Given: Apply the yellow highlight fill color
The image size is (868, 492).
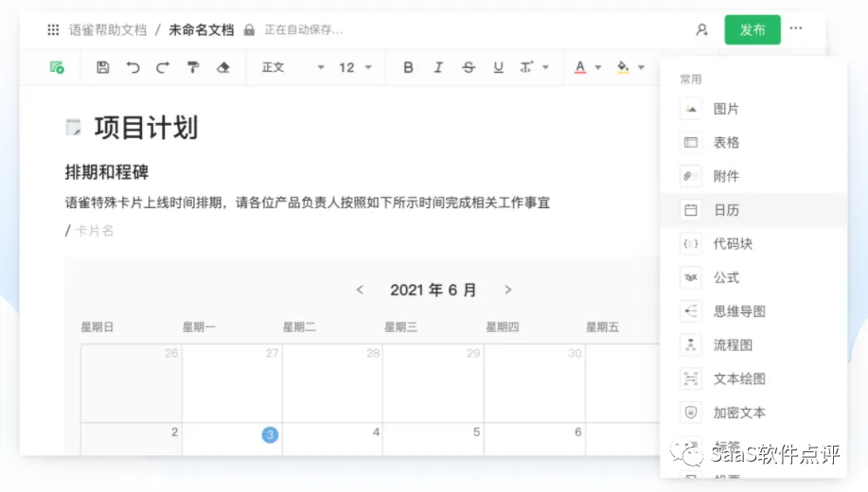Looking at the screenshot, I should pos(623,67).
